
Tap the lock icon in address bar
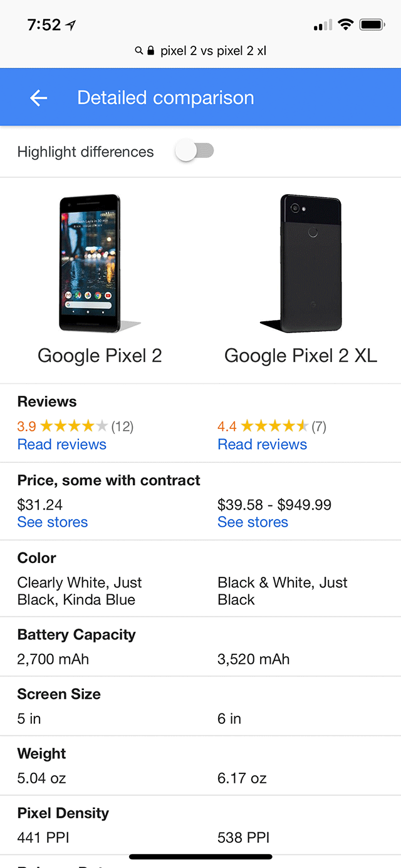pyautogui.click(x=150, y=51)
